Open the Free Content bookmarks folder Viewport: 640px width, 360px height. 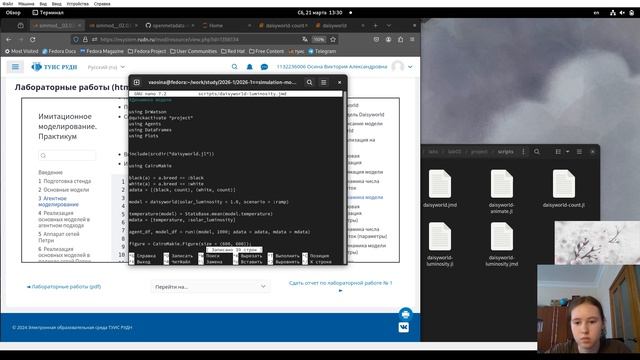click(266, 51)
